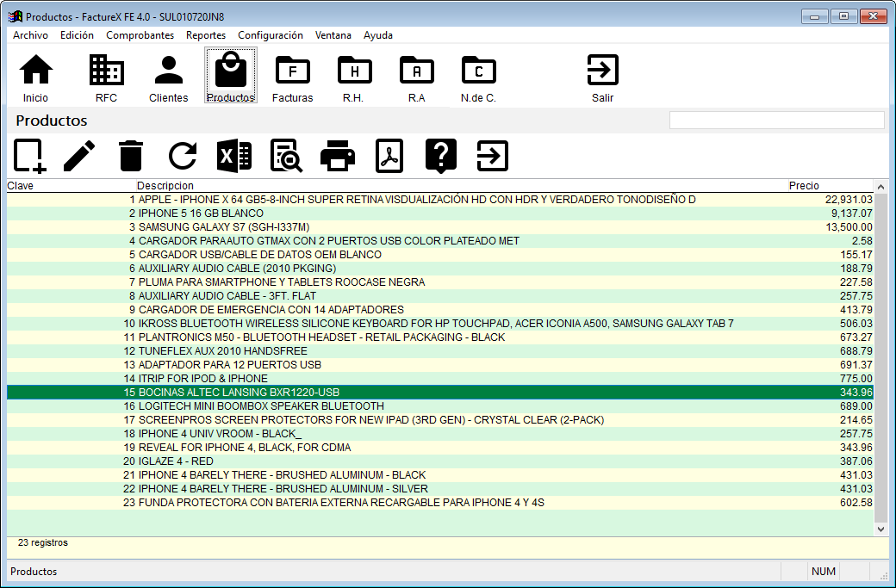Delete product with trash icon
This screenshot has height=588, width=896.
coord(131,156)
